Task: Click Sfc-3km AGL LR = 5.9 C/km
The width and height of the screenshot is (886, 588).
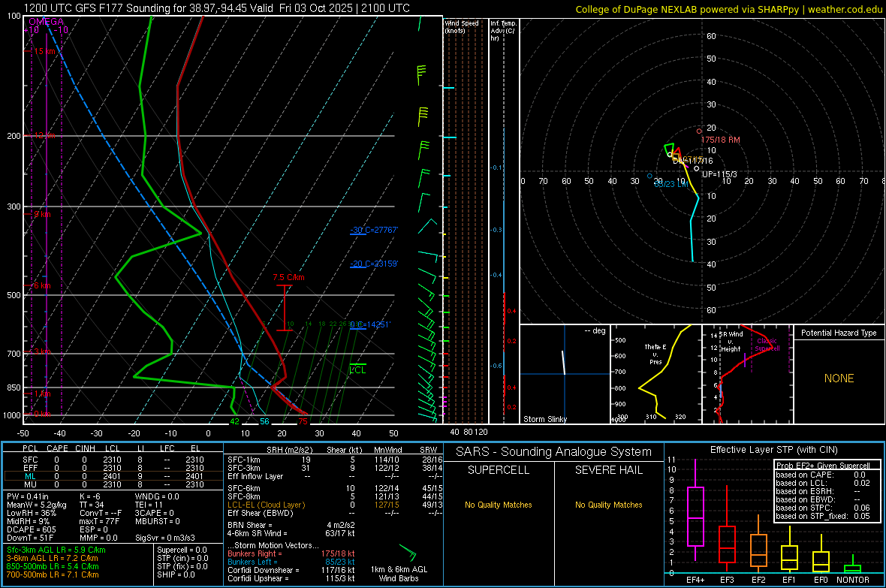Action: click(x=56, y=550)
